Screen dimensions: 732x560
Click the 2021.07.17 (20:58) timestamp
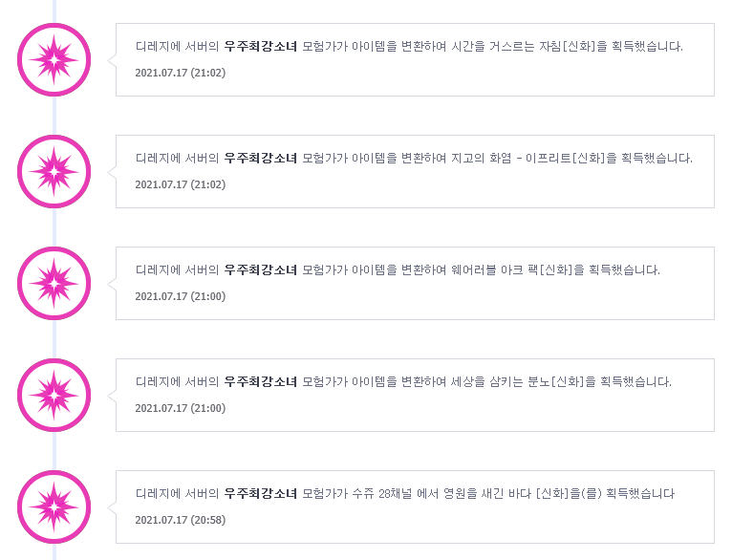[x=181, y=520]
